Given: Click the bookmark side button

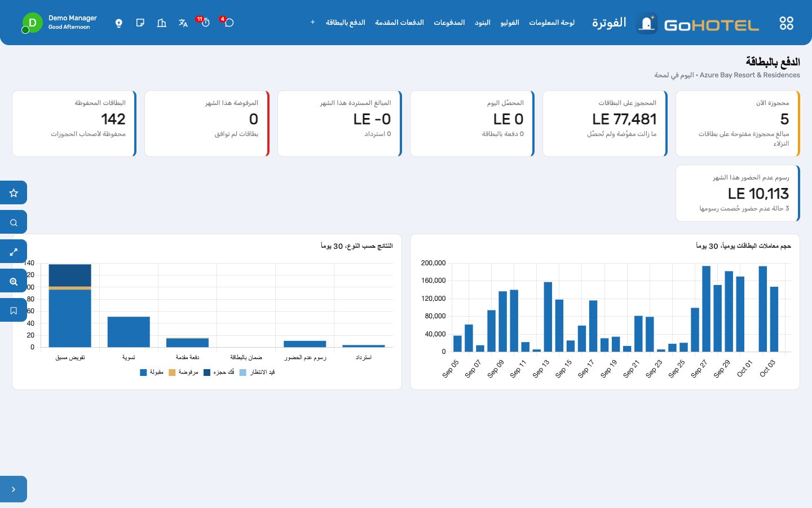Looking at the screenshot, I should point(14,310).
